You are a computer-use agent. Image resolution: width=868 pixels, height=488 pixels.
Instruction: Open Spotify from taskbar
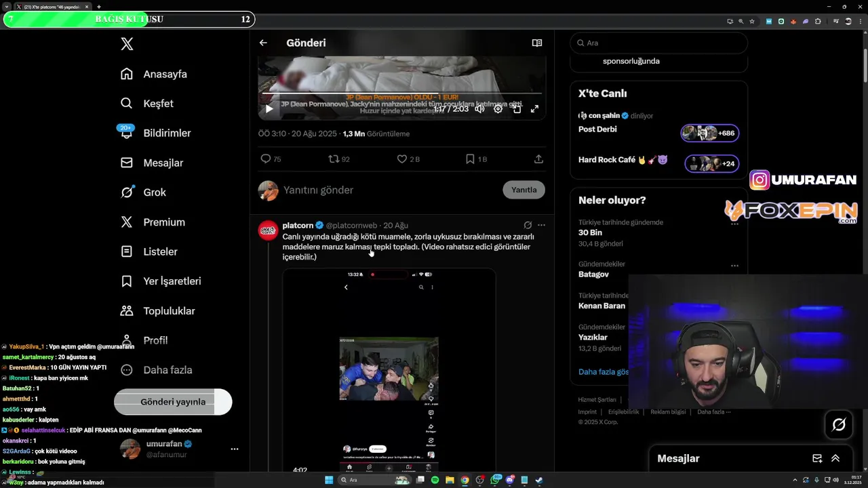point(435,480)
